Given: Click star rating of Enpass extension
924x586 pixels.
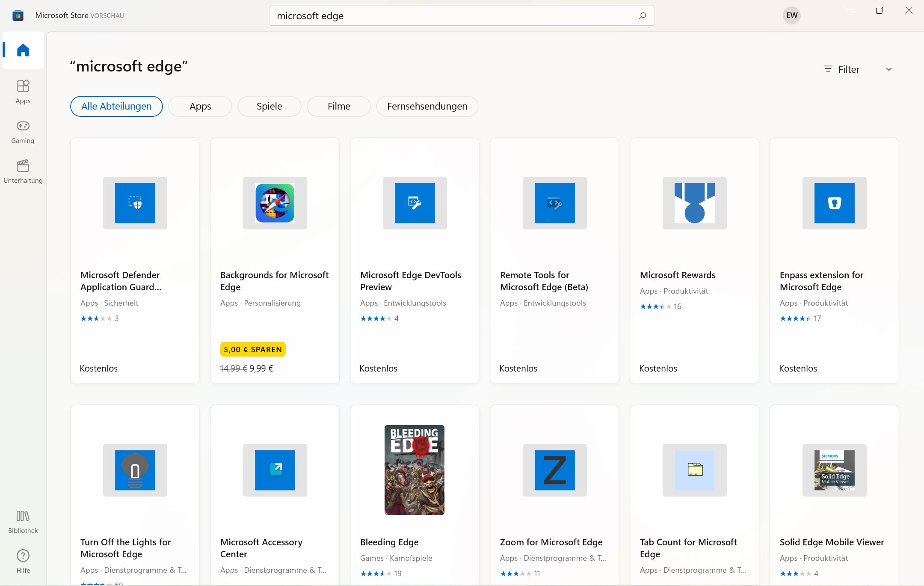Looking at the screenshot, I should tap(800, 318).
